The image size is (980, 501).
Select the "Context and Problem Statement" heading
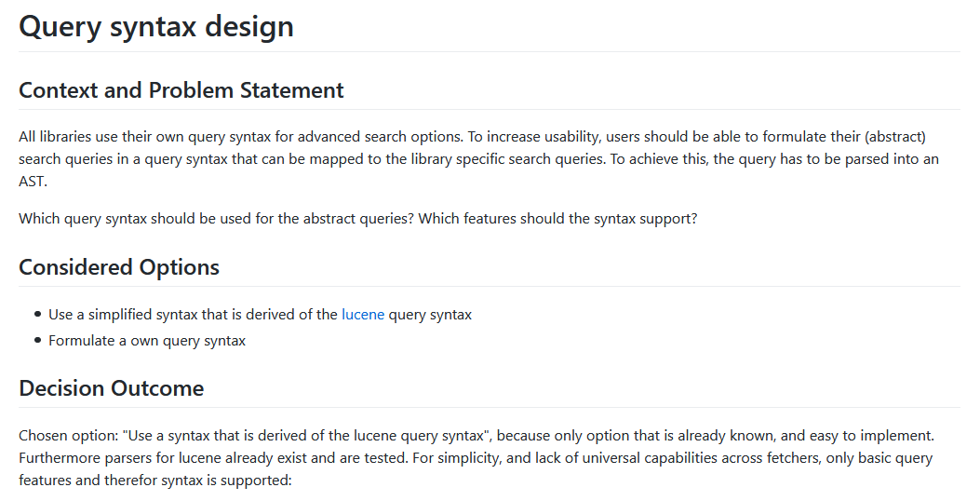pyautogui.click(x=181, y=90)
